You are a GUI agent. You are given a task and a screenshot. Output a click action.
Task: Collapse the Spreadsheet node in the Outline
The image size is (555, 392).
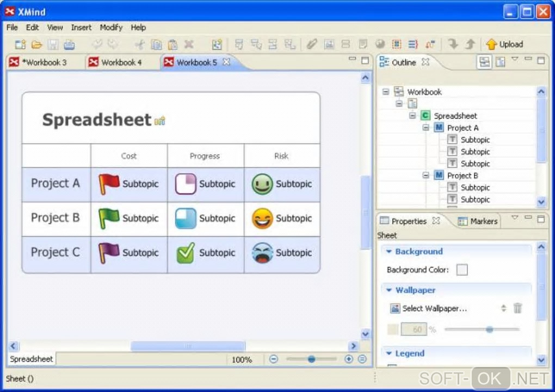click(x=412, y=116)
